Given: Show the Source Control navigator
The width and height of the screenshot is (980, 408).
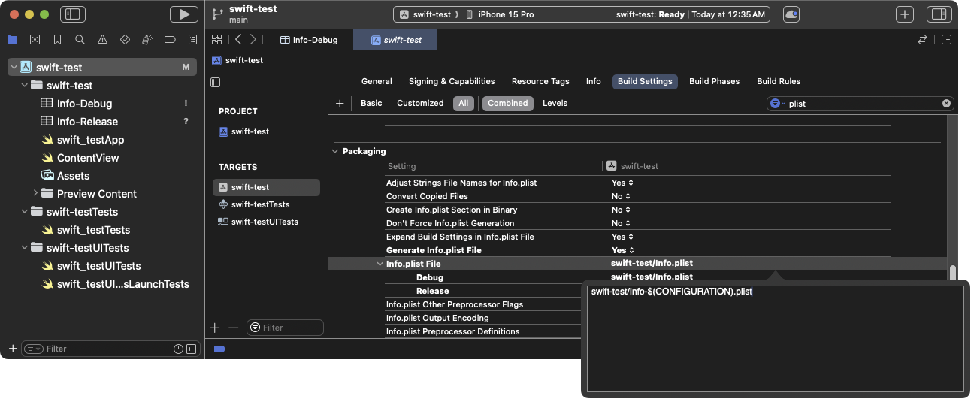Looking at the screenshot, I should click(x=35, y=39).
